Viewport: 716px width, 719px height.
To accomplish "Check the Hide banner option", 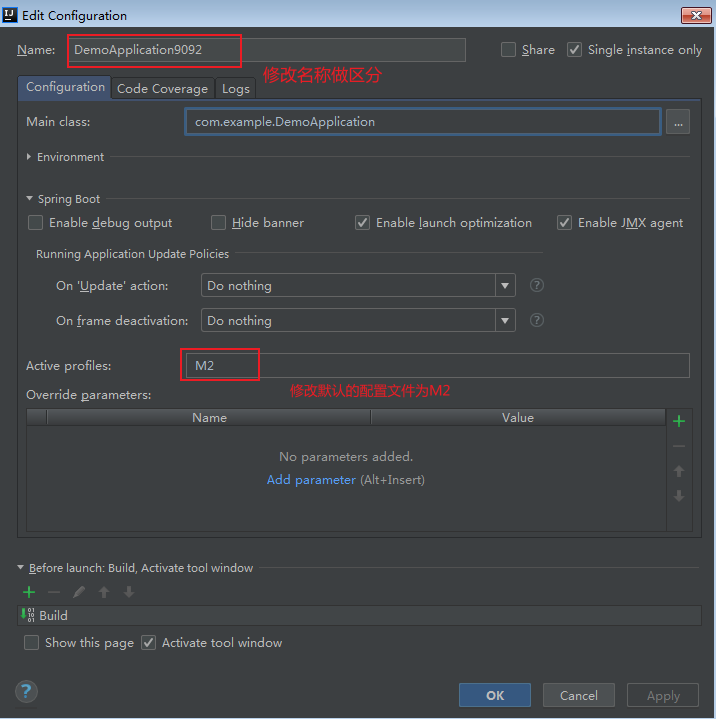I will (218, 223).
